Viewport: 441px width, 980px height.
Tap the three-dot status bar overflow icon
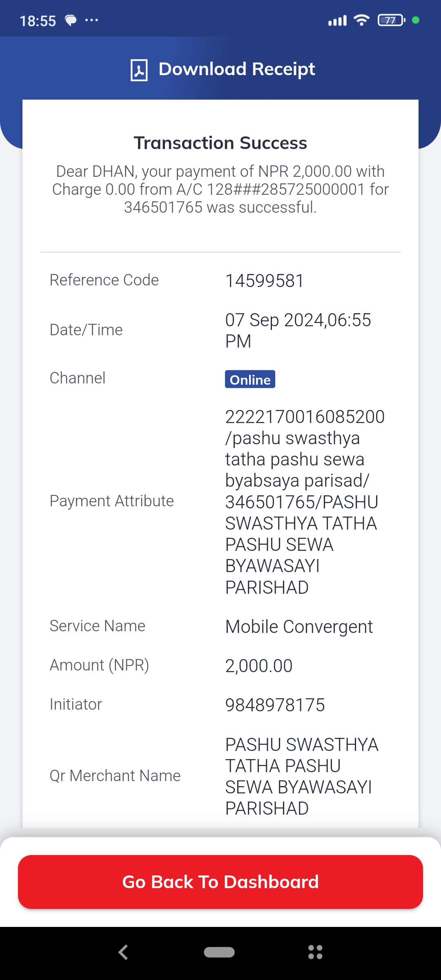coord(91,20)
